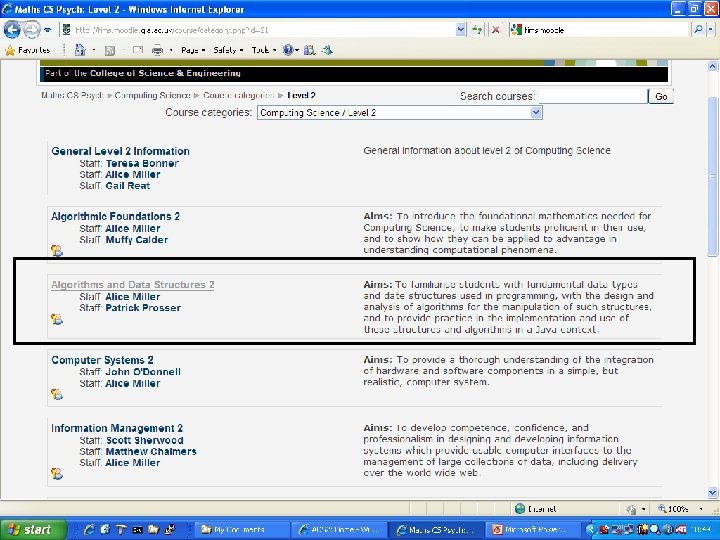Switch to Microsoft PowerPoint taskbar button

coord(533,530)
